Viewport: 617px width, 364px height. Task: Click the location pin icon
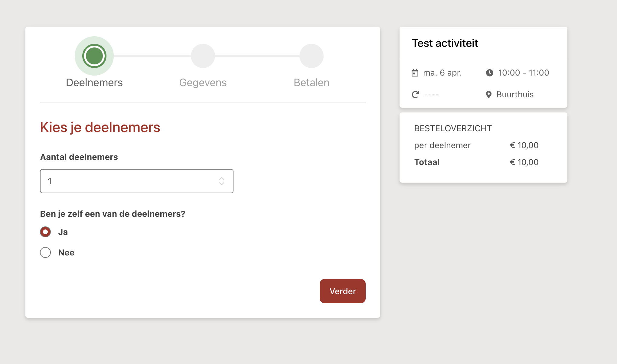point(488,95)
